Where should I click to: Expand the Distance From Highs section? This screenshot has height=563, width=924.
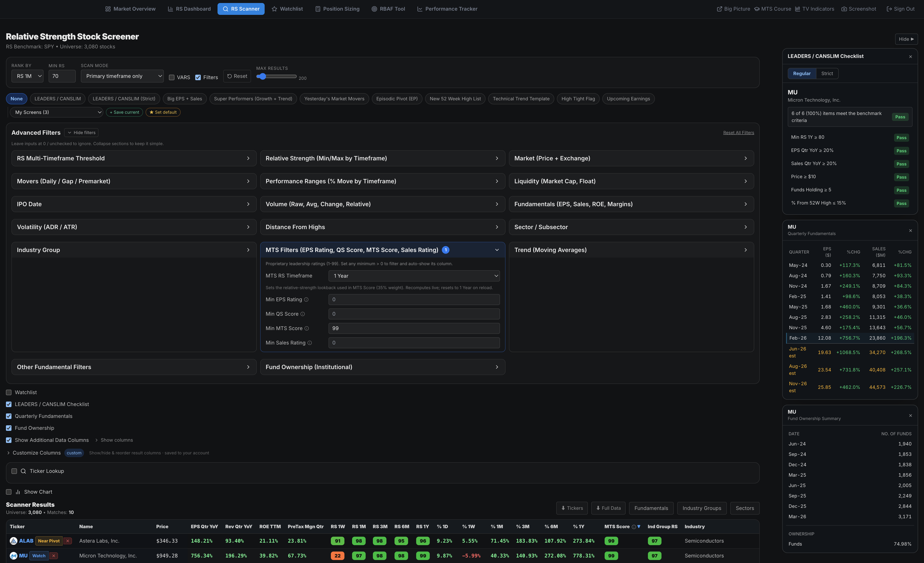point(383,227)
